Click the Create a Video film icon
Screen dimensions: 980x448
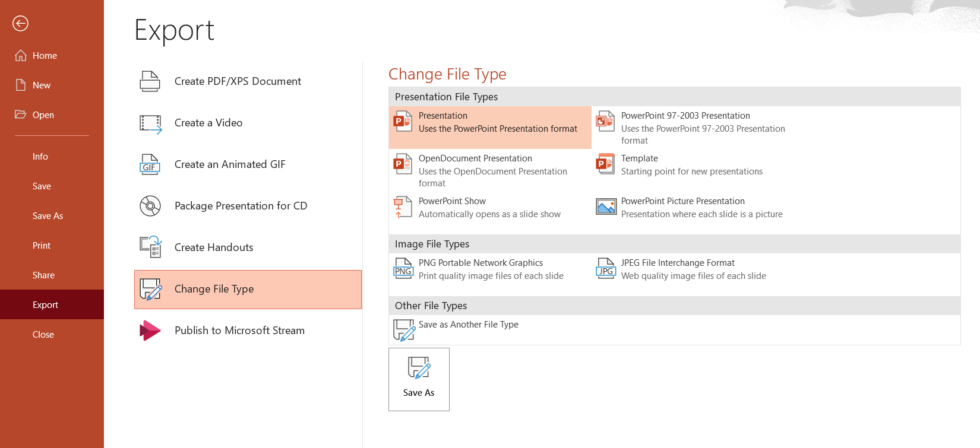[x=150, y=123]
